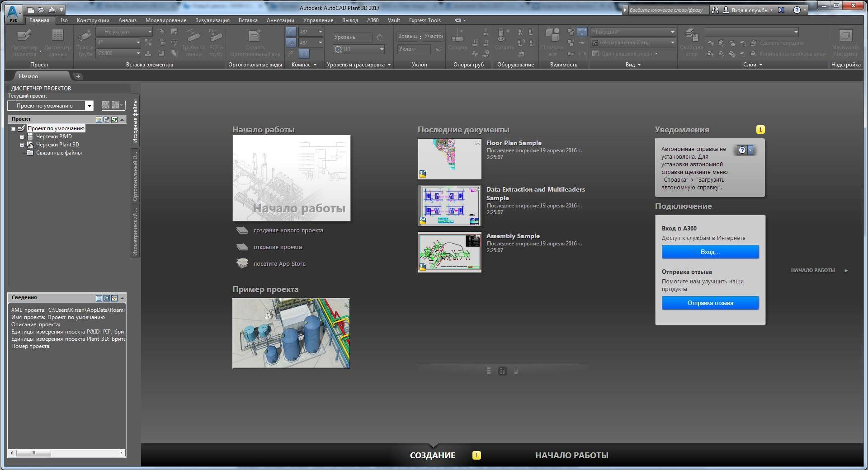This screenshot has height=470, width=868.
Task: Toggle the compass snap button on Компас bottom row
Action: pos(305,53)
